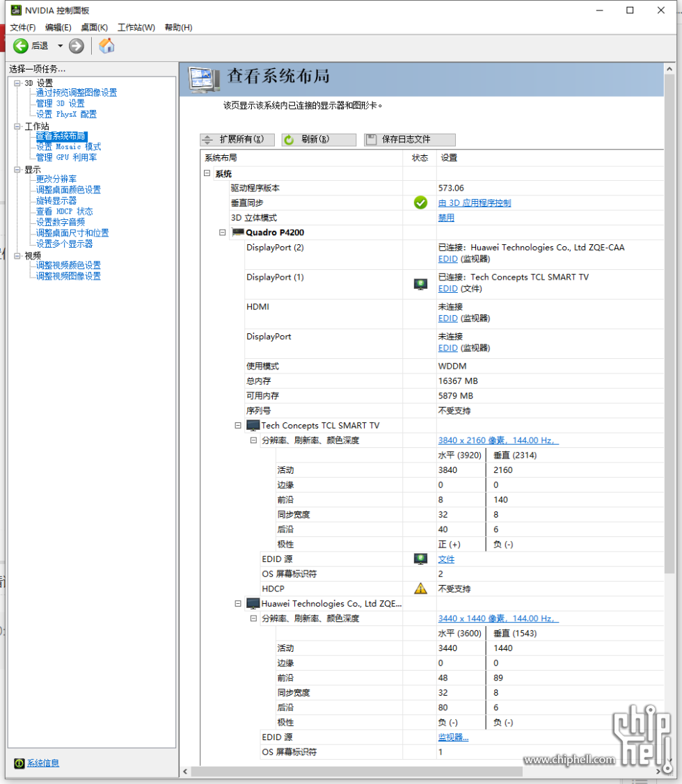Viewport: 682px width, 784px height.
Task: Click the 3440 x 1440 像素, 144.00 Hz link
Action: pyautogui.click(x=498, y=618)
